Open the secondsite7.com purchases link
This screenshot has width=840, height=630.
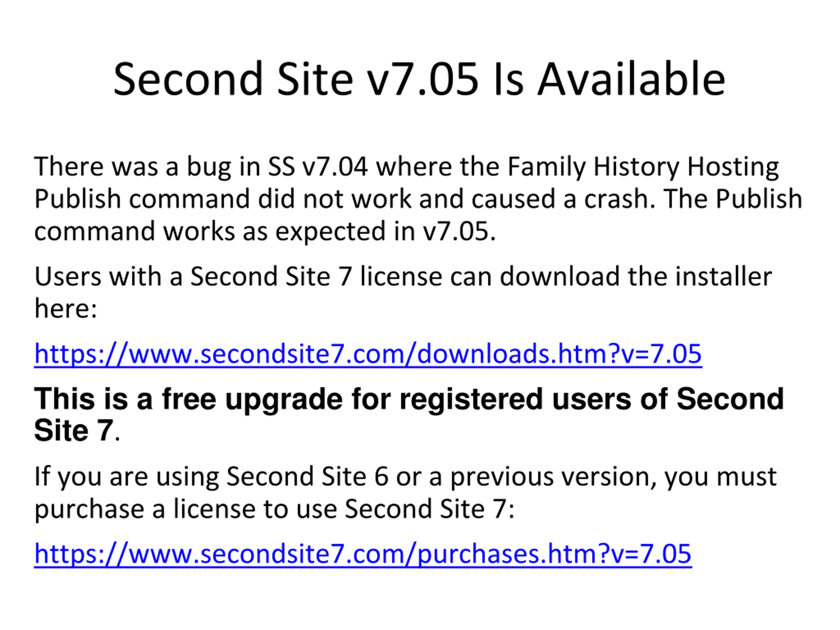tap(363, 554)
